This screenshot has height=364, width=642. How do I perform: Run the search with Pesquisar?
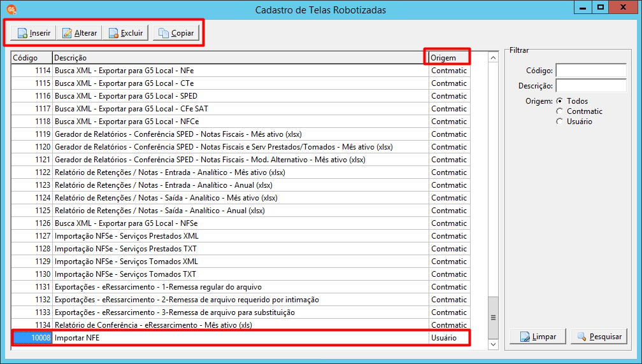coord(599,337)
